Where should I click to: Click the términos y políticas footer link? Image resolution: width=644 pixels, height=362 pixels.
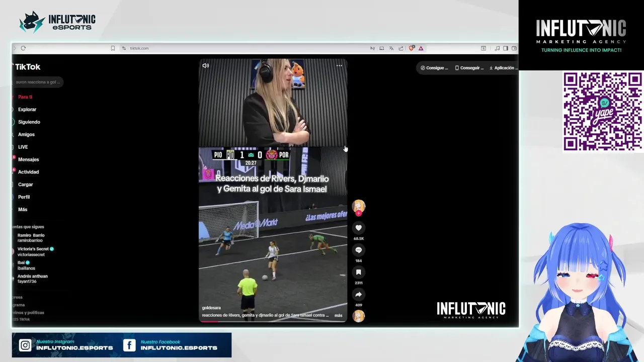[29, 312]
